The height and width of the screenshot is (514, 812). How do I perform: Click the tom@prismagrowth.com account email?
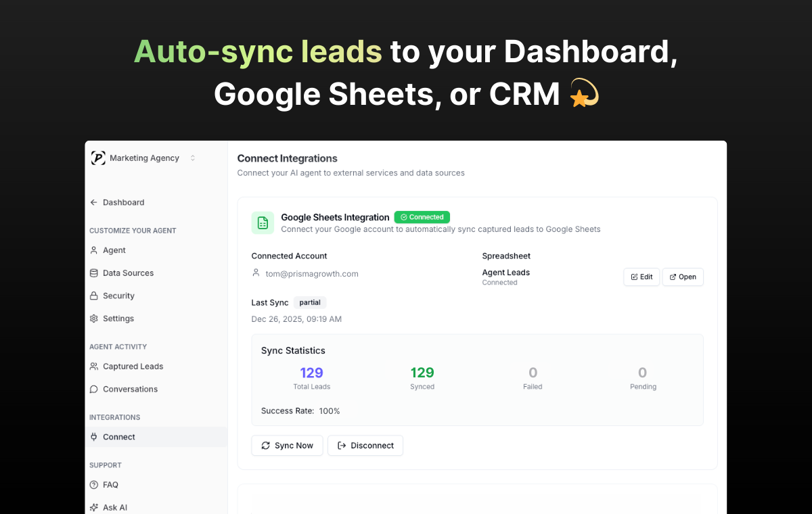(312, 274)
